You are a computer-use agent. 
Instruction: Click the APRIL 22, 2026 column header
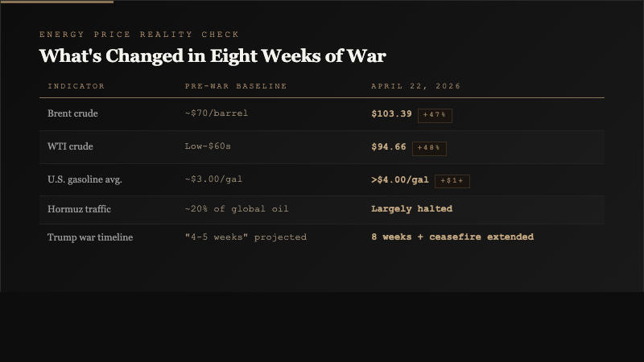(x=416, y=86)
